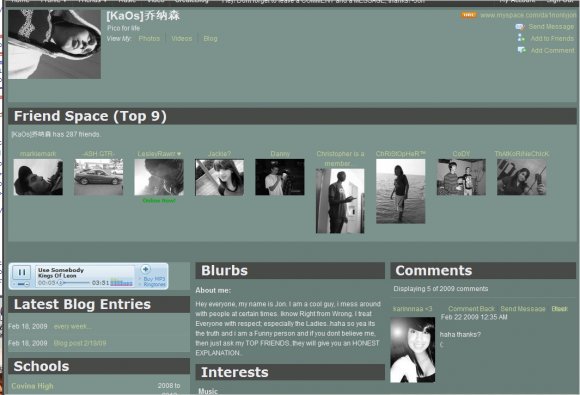The height and width of the screenshot is (395, 580).
Task: Open karinnnaa's comment profile photo
Action: [413, 350]
